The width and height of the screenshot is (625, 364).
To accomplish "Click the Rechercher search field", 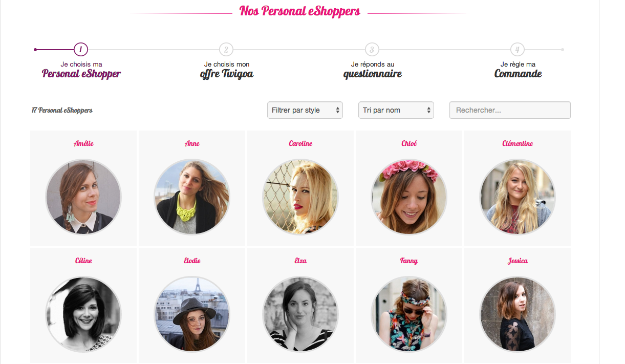I will click(x=509, y=110).
